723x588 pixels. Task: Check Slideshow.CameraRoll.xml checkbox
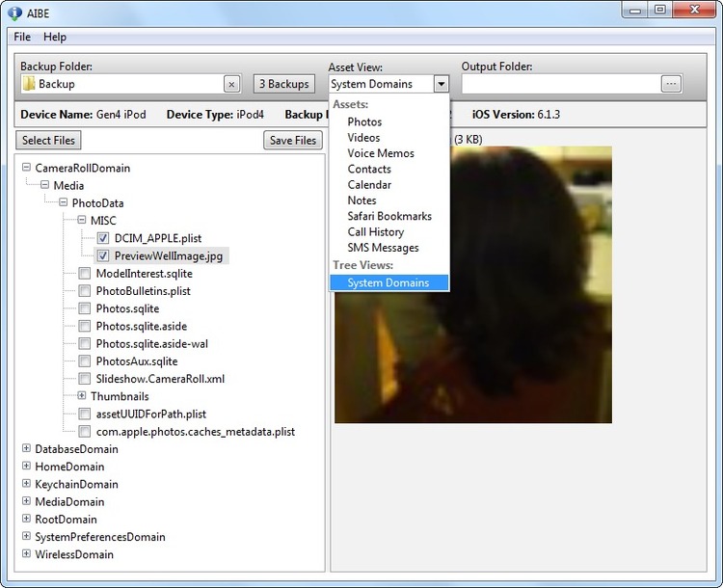85,379
